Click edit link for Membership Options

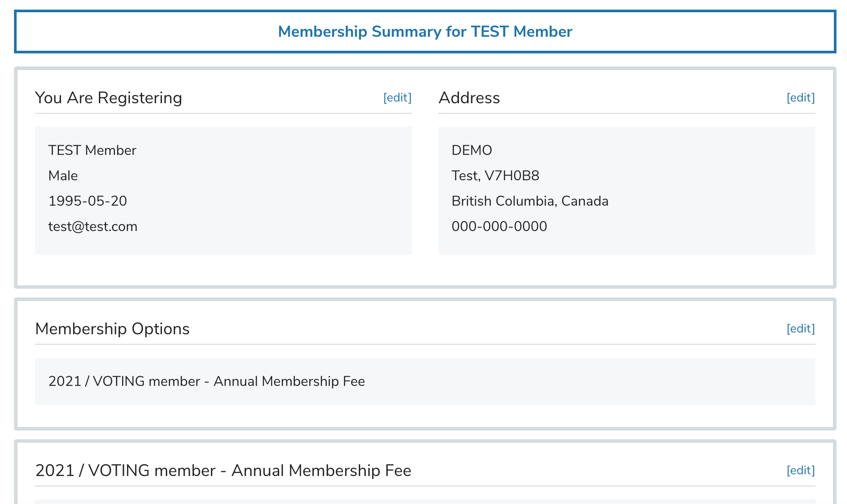800,329
